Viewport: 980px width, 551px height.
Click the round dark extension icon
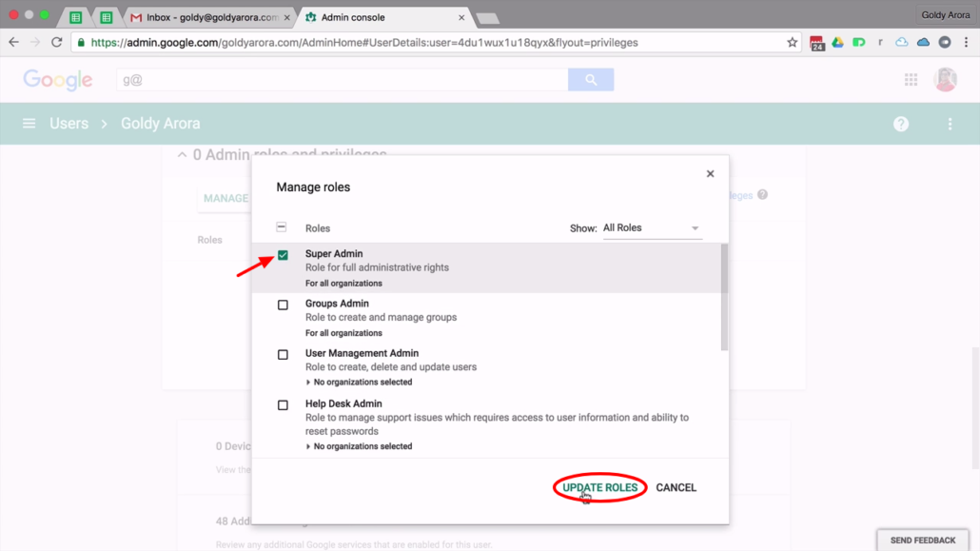[x=945, y=43]
